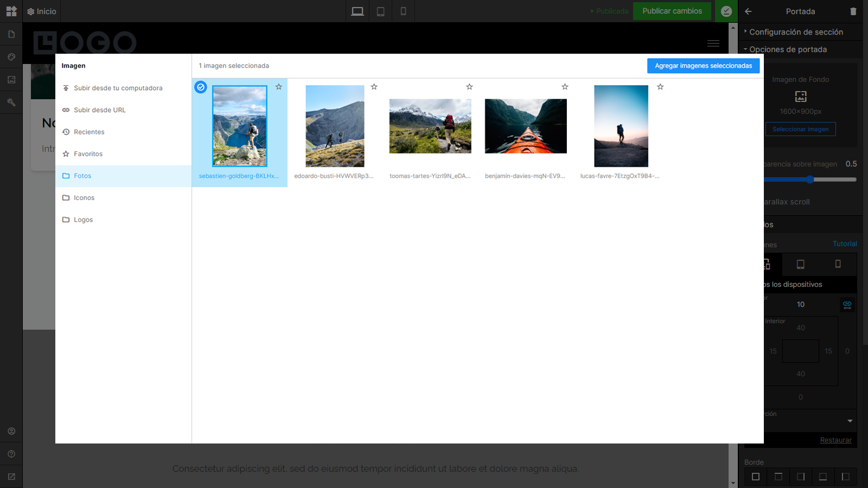Deselect the sebastien-goldberg image checkmark
The height and width of the screenshot is (488, 868).
tap(201, 87)
